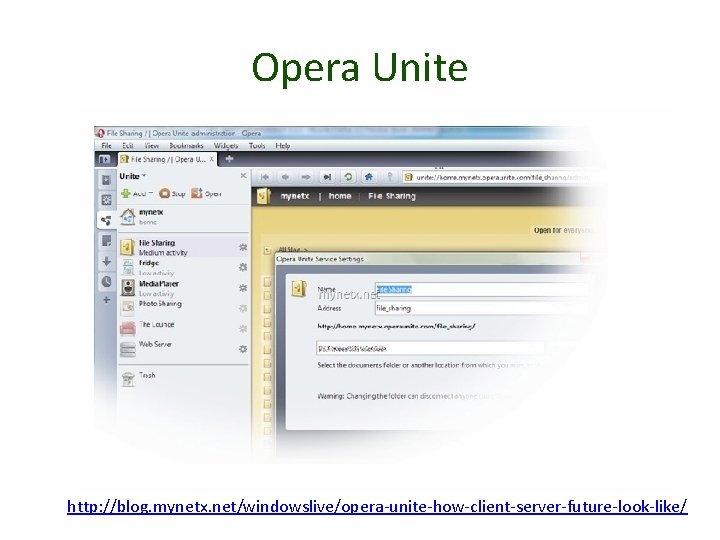Screen dimensions: 720x540
Task: Select mynetx home in Unite panel
Action: coord(184,217)
